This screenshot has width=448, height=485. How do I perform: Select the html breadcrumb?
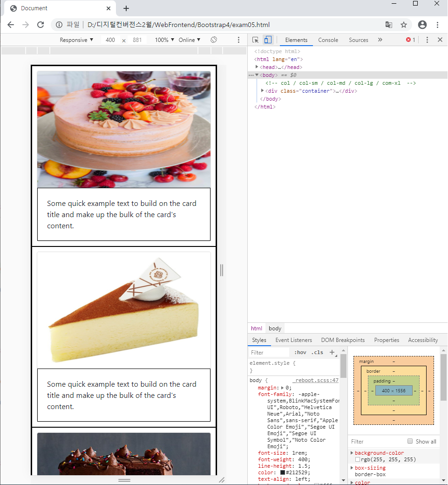(x=256, y=328)
